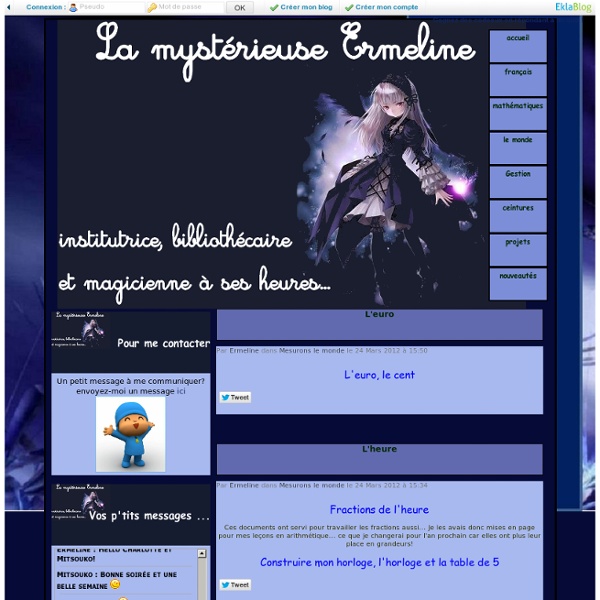This screenshot has height=600, width=600.
Task: Open the L'euro article title
Action: 379,314
